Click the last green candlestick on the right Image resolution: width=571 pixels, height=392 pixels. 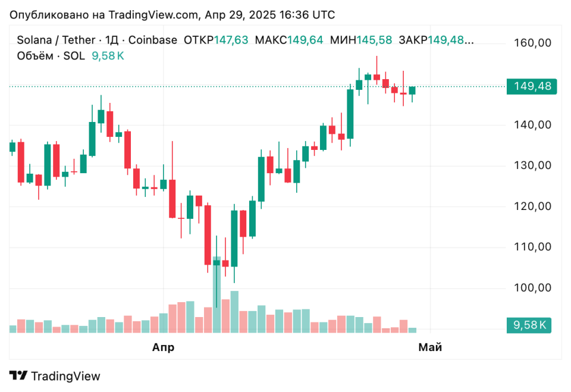coord(412,90)
